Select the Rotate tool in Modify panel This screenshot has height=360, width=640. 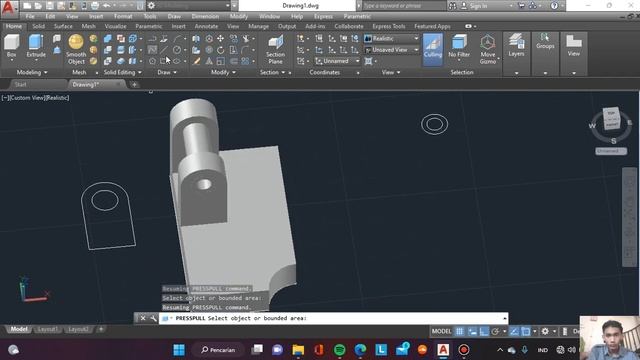tap(220, 50)
